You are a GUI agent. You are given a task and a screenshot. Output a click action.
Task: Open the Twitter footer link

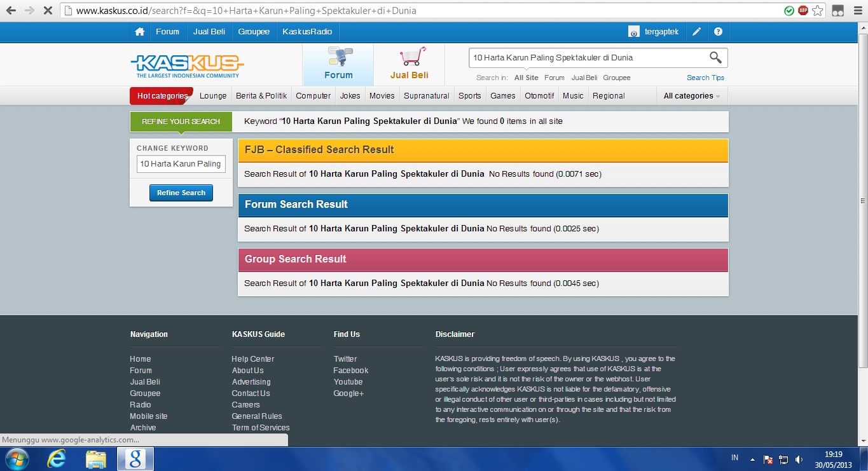[x=345, y=359]
